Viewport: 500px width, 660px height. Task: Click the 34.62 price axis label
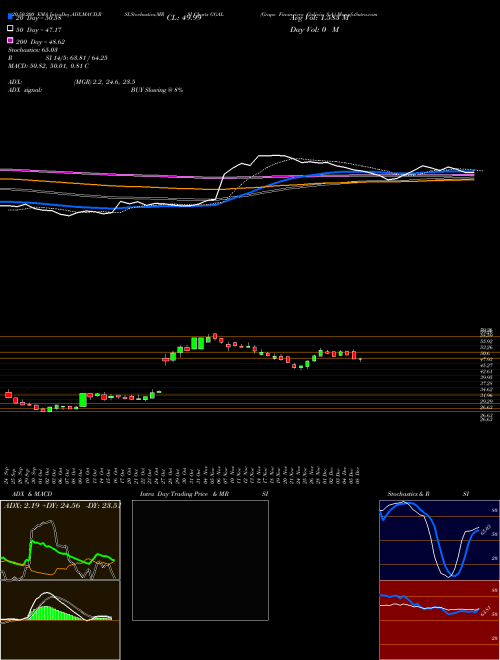(487, 390)
